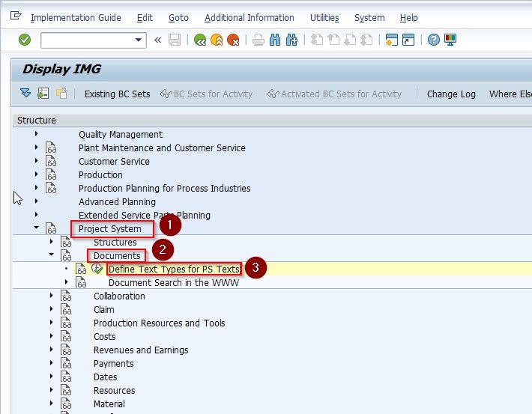
Task: Click the Help question mark icon
Action: pos(433,40)
